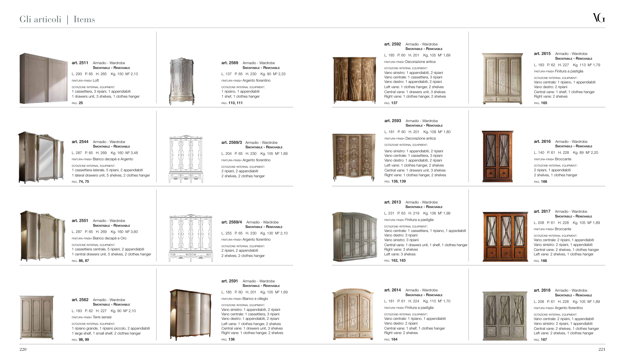Image resolution: width=625 pixels, height=364 pixels.
Task: Select the art. 2569/3 line drawing
Action: pyautogui.click(x=186, y=159)
